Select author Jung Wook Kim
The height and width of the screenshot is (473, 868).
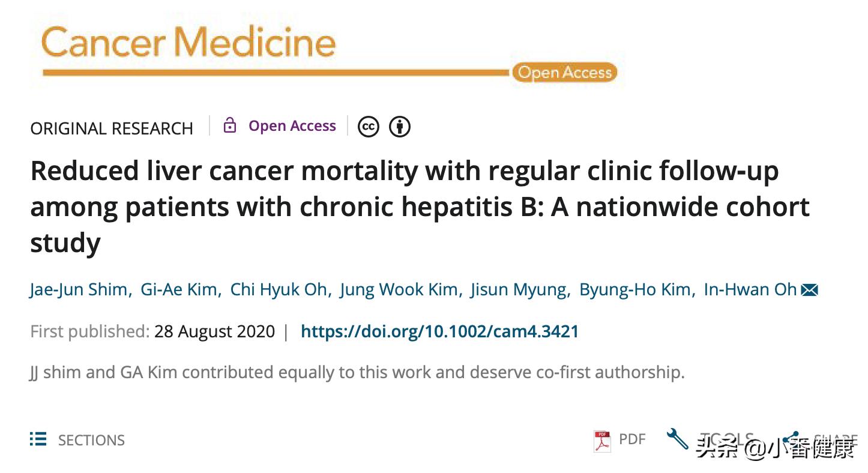[399, 289]
